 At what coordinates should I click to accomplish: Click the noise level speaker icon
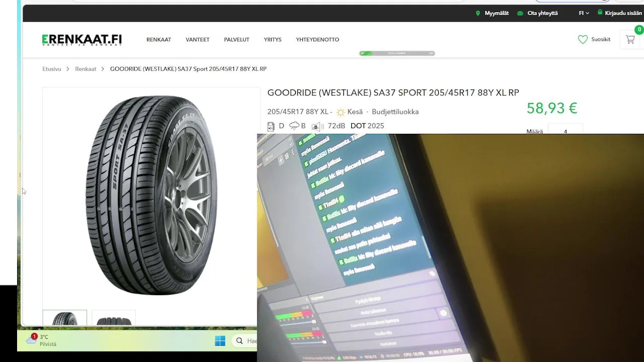point(316,126)
